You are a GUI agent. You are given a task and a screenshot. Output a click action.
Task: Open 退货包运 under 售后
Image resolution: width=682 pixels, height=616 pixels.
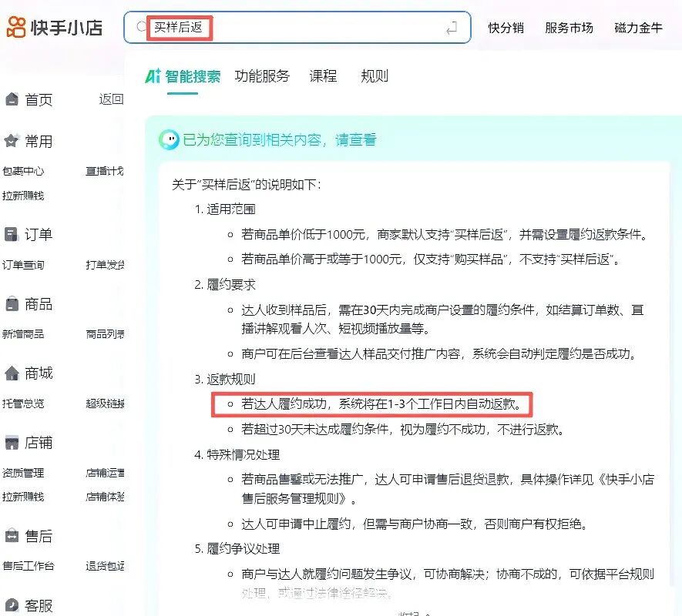pos(105,566)
